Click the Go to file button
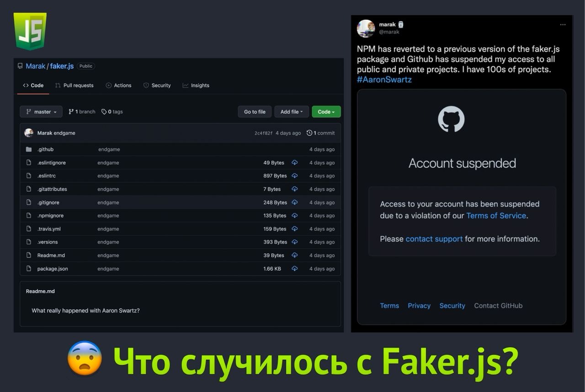Viewport: 585px width, 392px height. 255,112
